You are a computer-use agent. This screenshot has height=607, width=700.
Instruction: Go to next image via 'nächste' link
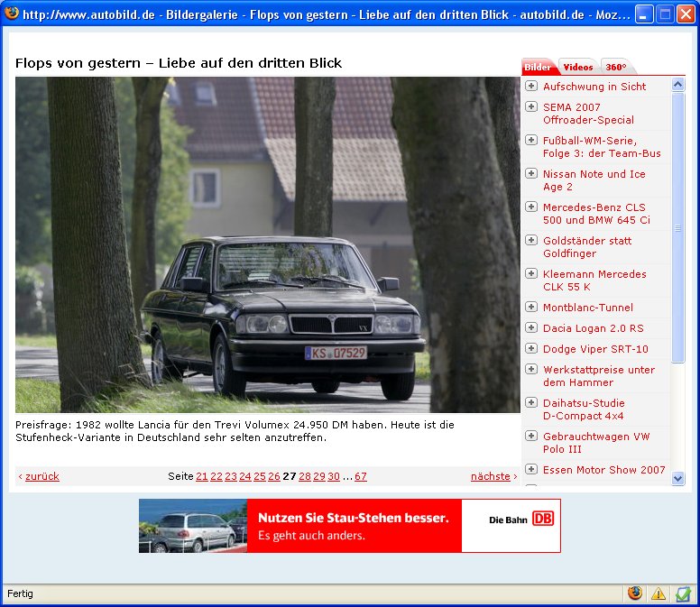pos(490,476)
